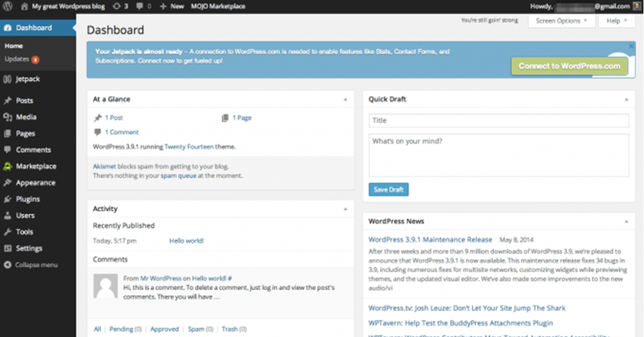The image size is (644, 337).
Task: Filter comments by Approved
Action: click(164, 329)
